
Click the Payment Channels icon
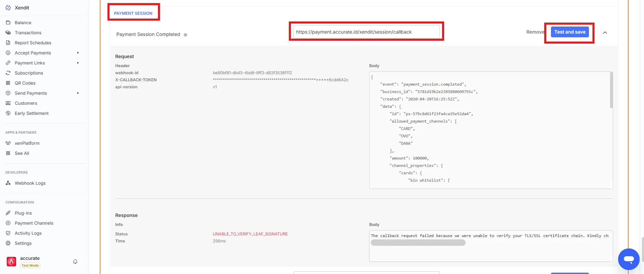(x=8, y=223)
